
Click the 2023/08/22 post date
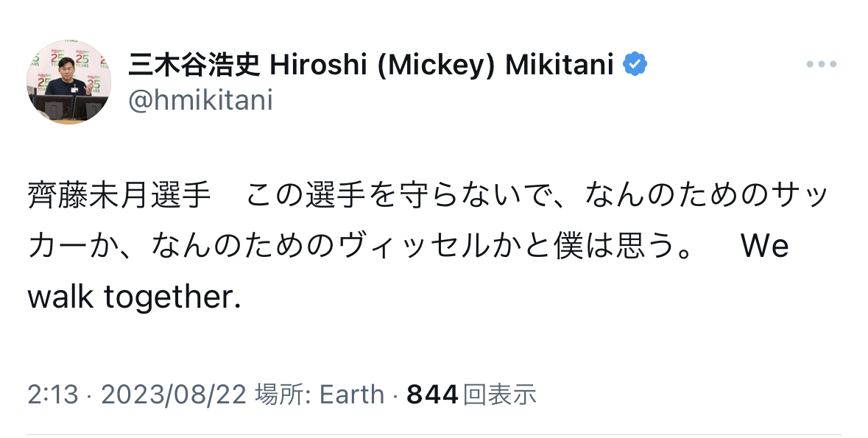pos(173,395)
